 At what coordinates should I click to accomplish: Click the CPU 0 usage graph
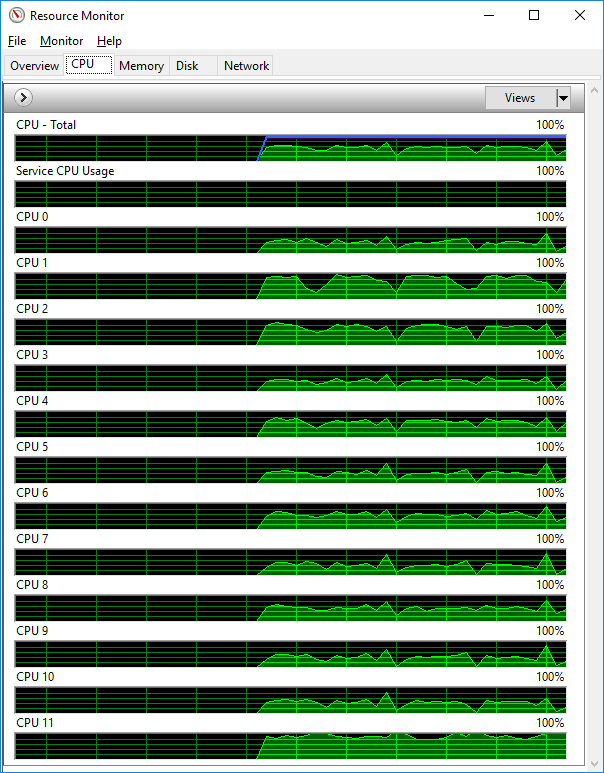point(290,240)
